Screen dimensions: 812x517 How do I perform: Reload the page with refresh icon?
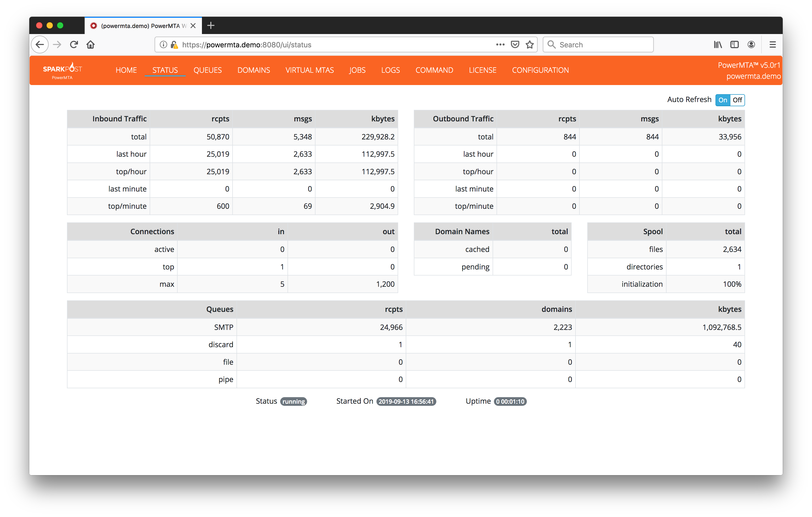click(x=74, y=44)
